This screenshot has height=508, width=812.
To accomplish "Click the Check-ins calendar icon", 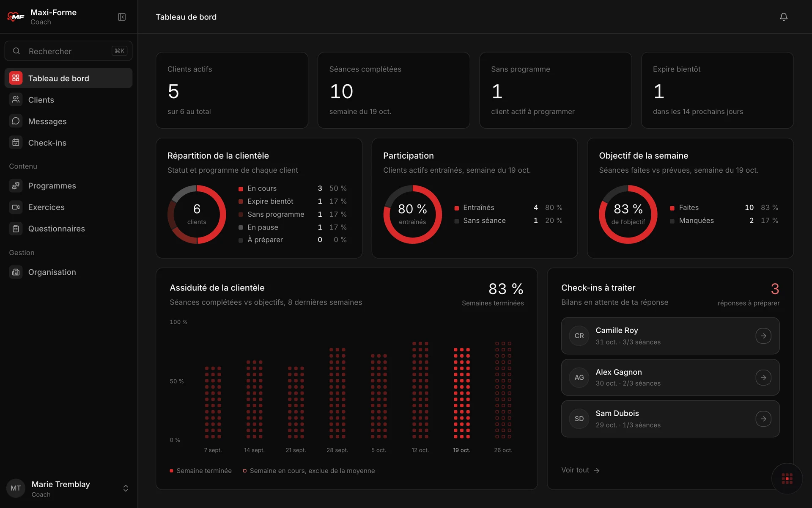I will [x=16, y=143].
